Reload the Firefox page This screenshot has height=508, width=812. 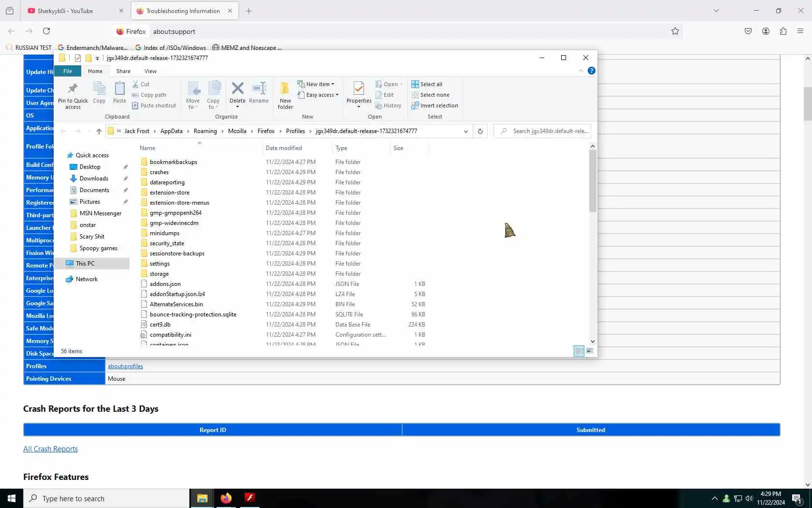[46, 31]
